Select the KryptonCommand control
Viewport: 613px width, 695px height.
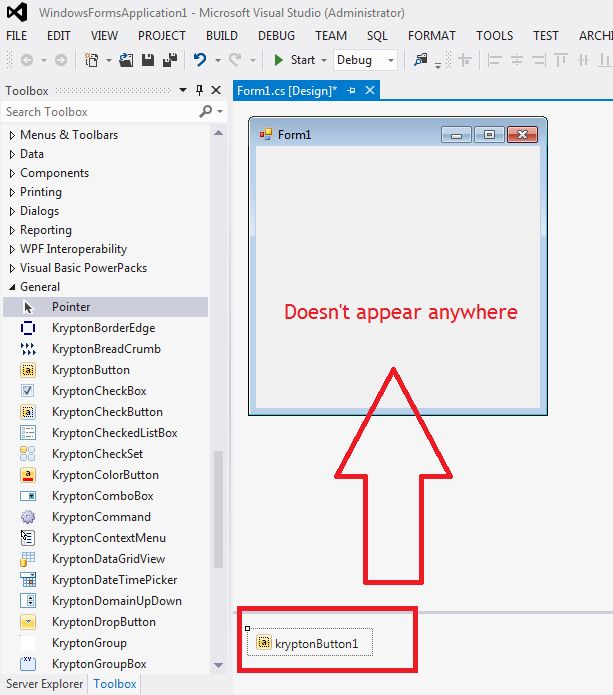105,517
